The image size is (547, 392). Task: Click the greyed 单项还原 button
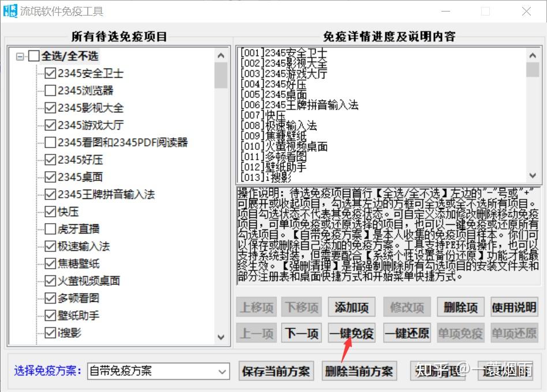(514, 333)
